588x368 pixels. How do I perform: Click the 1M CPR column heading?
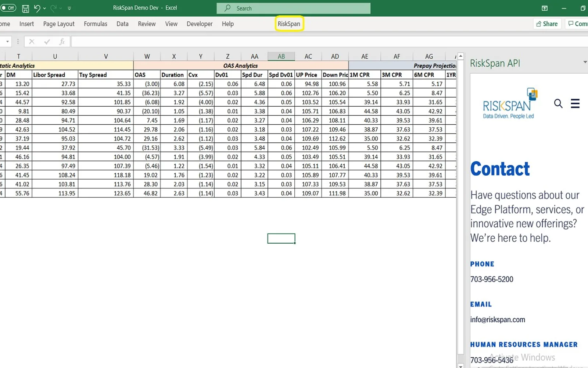click(x=365, y=75)
